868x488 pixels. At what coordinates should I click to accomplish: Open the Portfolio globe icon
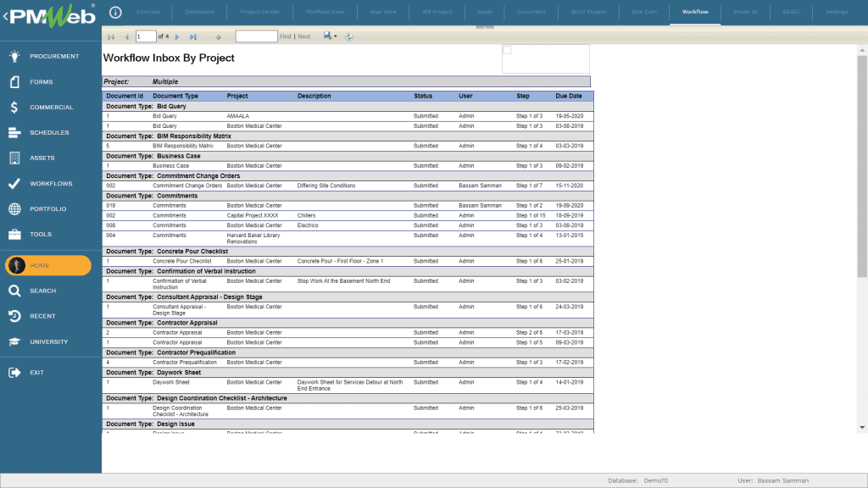[15, 208]
